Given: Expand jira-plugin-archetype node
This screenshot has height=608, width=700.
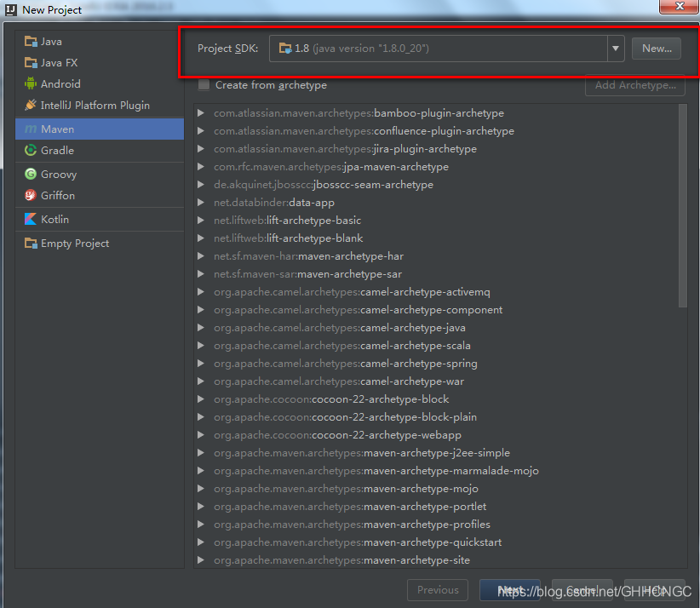Looking at the screenshot, I should click(201, 149).
